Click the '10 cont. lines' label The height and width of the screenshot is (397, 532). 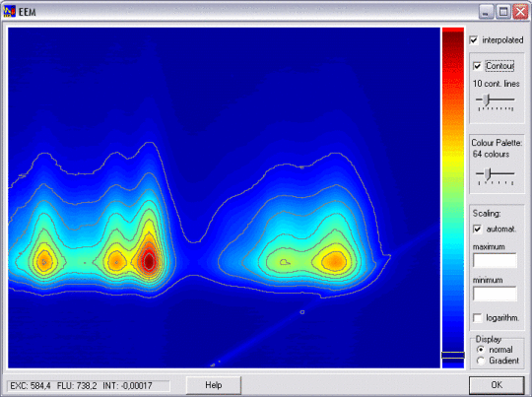496,84
